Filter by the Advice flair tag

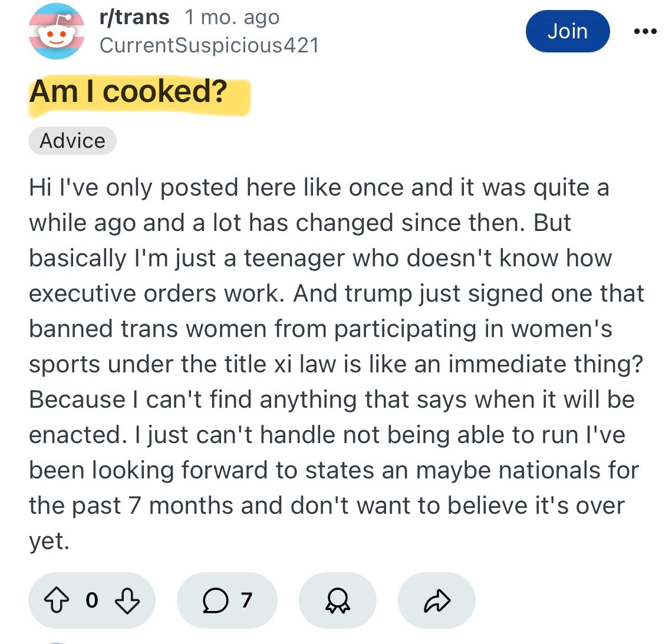pyautogui.click(x=73, y=141)
